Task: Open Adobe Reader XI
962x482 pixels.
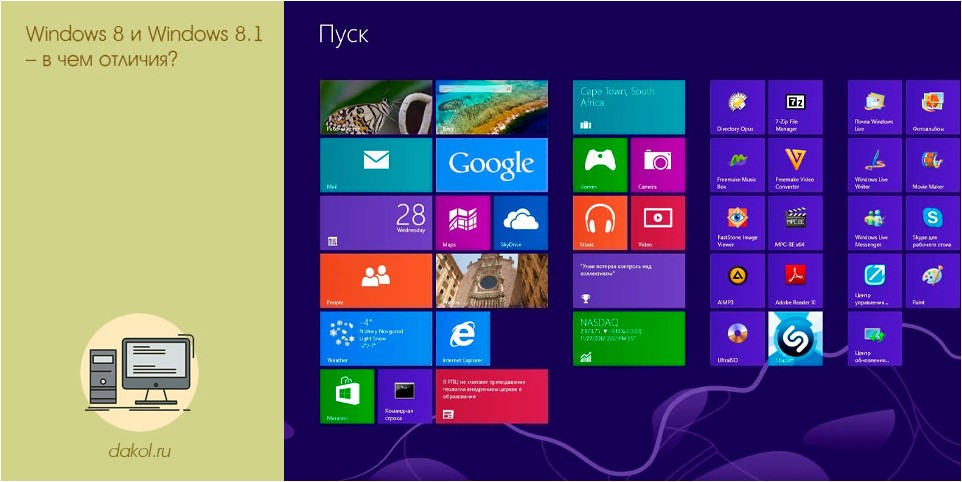Action: coord(795,281)
